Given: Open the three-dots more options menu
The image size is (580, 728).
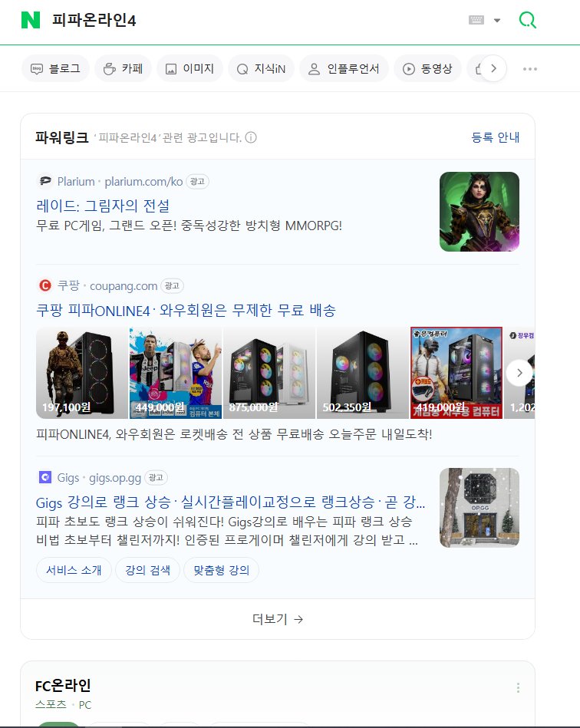Looking at the screenshot, I should click(530, 69).
